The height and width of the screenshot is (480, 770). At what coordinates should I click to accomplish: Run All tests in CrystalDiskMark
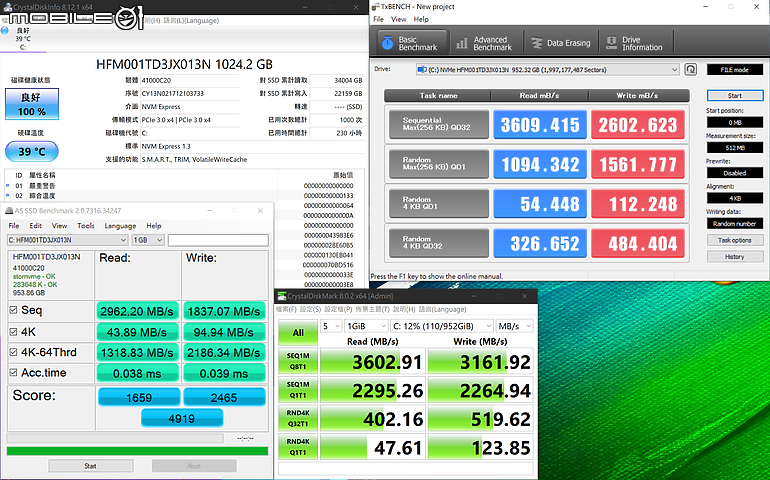pyautogui.click(x=298, y=333)
